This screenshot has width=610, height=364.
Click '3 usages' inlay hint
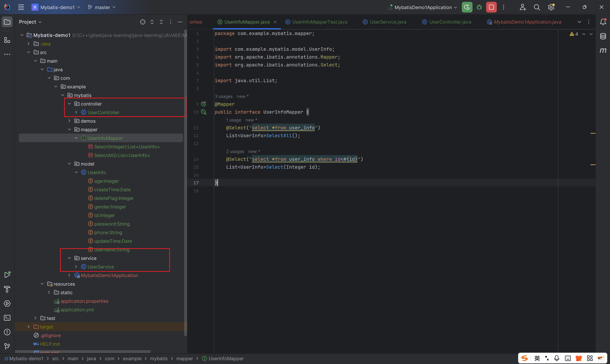[224, 96]
